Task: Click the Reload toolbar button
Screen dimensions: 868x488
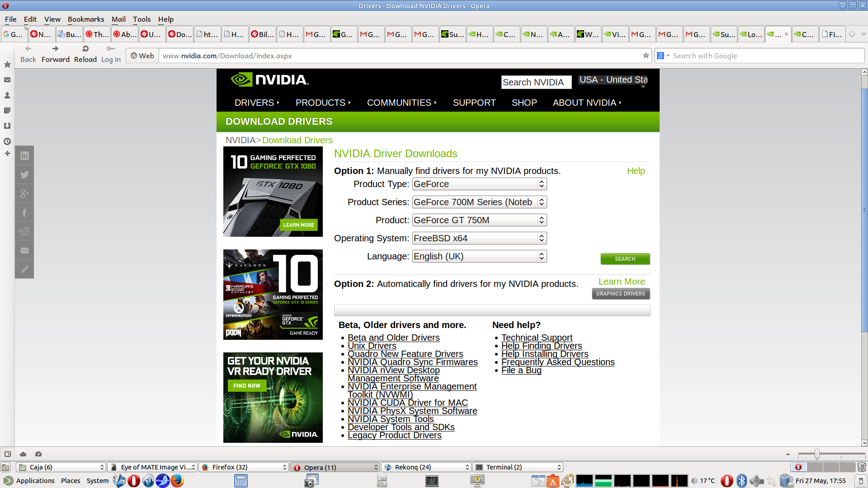Action: pos(85,53)
